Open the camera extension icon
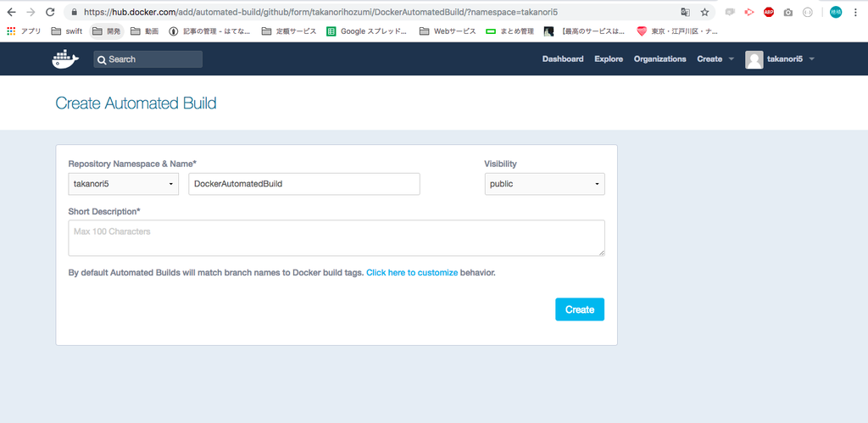Image resolution: width=868 pixels, height=423 pixels. 787,12
